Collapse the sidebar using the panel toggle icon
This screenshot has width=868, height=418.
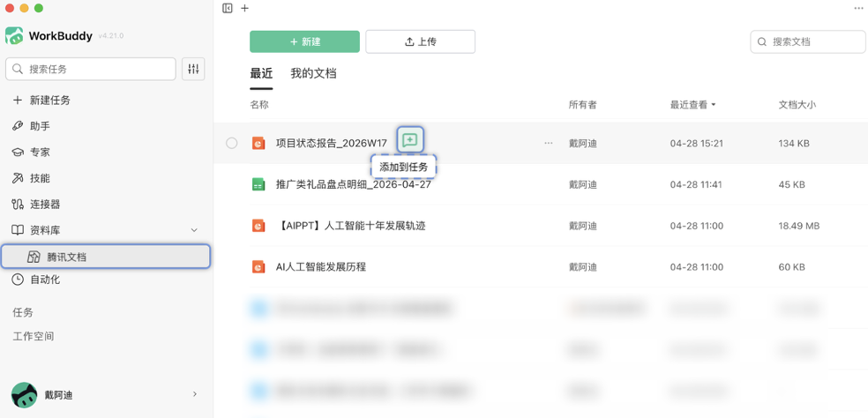pyautogui.click(x=228, y=8)
